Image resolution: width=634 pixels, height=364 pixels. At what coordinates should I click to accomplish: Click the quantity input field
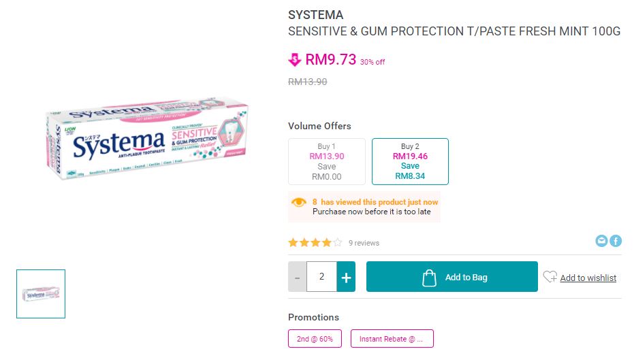pos(321,277)
